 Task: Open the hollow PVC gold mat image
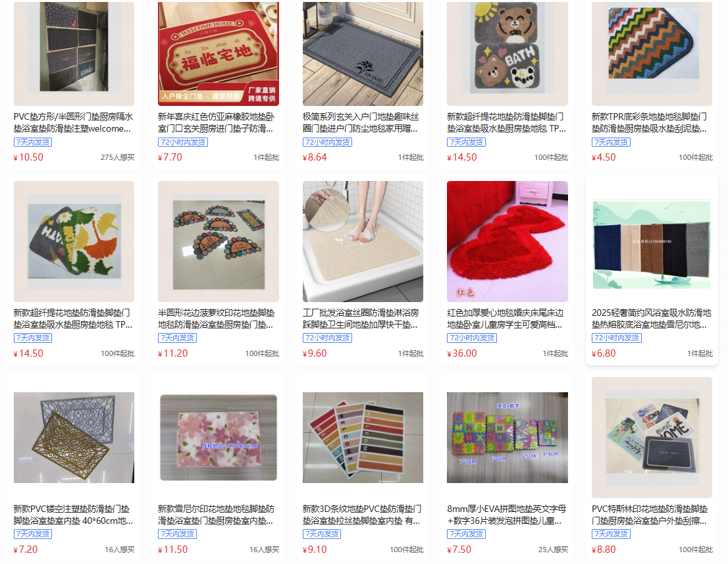coord(74,437)
